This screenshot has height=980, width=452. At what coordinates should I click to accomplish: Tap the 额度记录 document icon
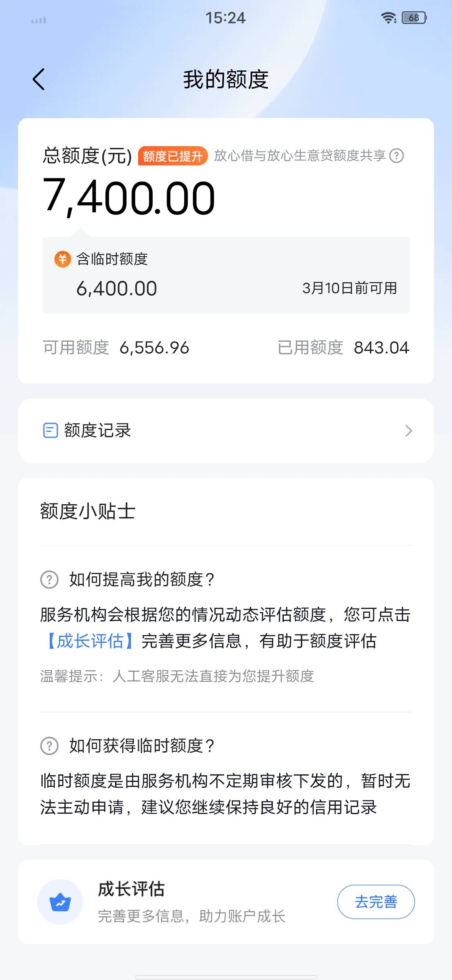point(51,431)
